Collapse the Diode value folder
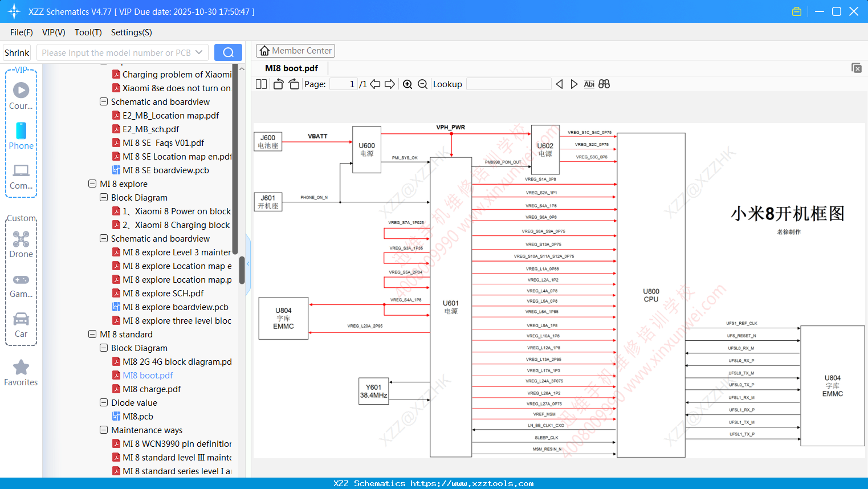Screen dimensions: 868x489 pyautogui.click(x=104, y=402)
